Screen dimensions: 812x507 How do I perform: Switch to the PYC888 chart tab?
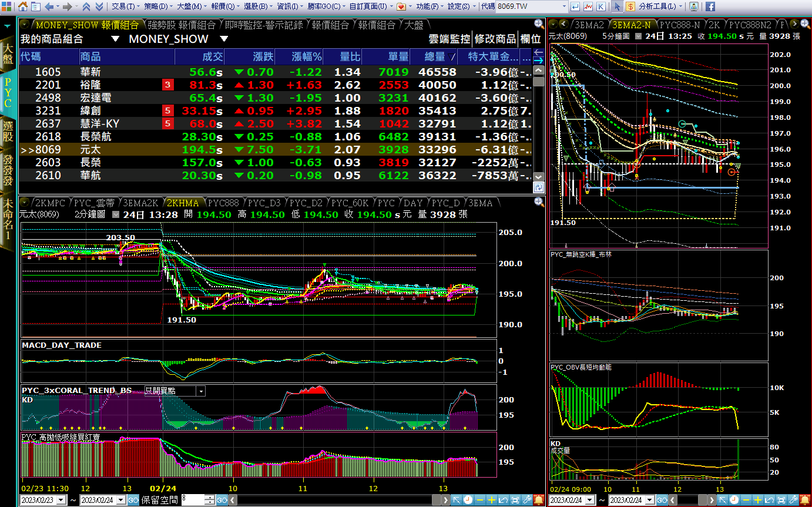pyautogui.click(x=223, y=203)
